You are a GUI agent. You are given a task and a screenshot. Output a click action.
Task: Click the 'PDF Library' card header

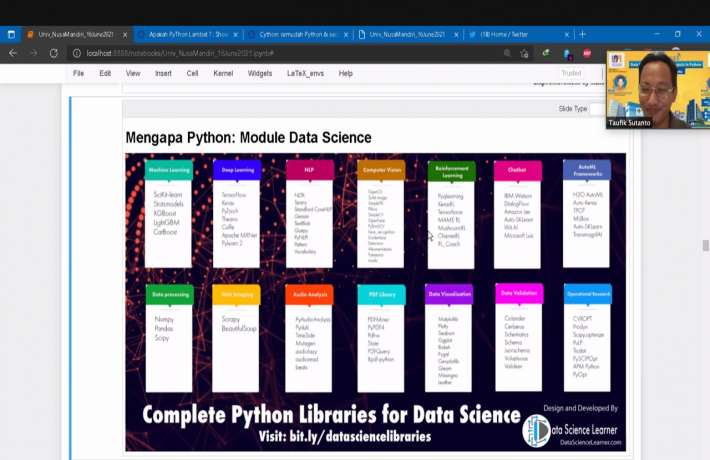click(382, 294)
